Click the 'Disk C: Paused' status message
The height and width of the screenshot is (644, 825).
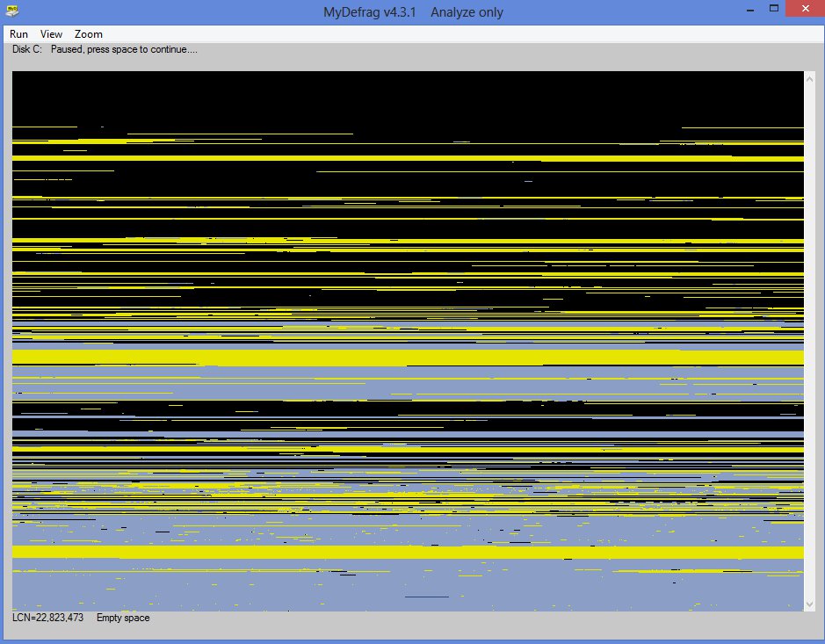click(x=105, y=49)
